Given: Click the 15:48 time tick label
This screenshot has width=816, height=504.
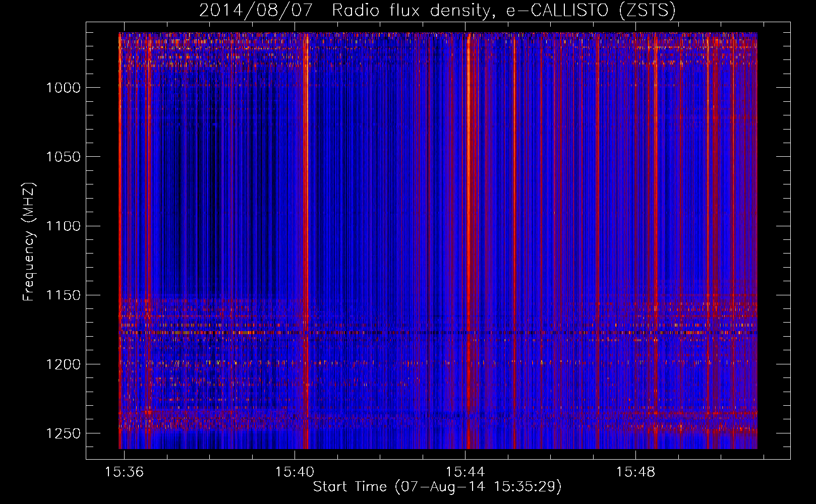Looking at the screenshot, I should tap(635, 472).
